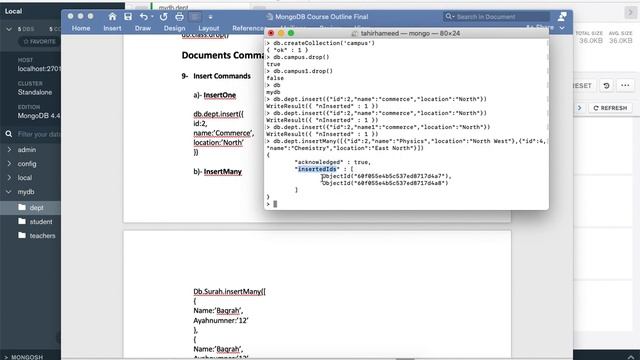Image resolution: width=640 pixels, height=360 pixels.
Task: Open the share user icon in Word
Action: coord(562,16)
